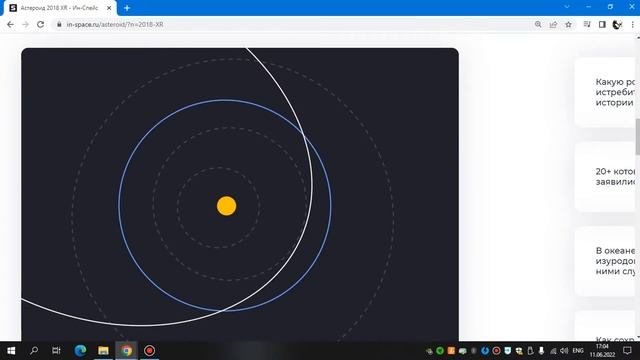Open a new browser tab
The height and width of the screenshot is (360, 640).
(x=127, y=8)
